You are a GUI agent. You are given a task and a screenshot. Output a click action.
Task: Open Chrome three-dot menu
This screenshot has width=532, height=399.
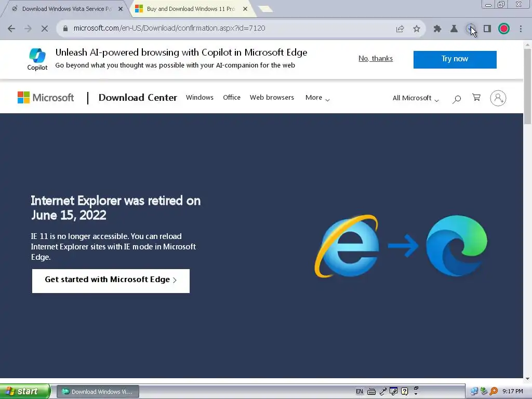521,29
